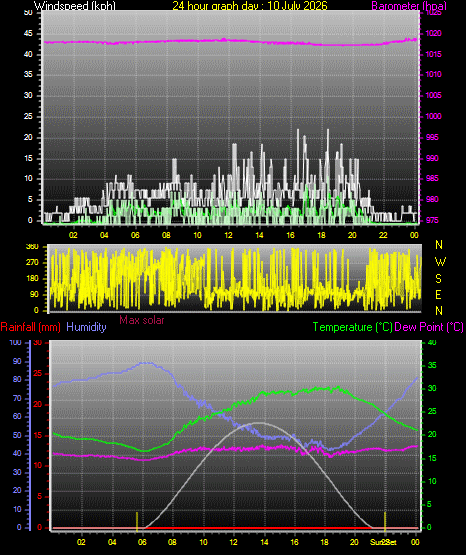Click wind direction value 180 on axis
This screenshot has width=466, height=555.
[x=32, y=279]
